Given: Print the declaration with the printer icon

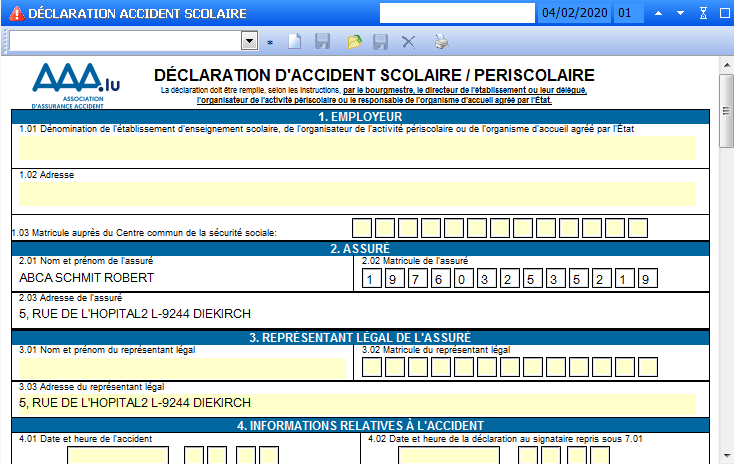Looking at the screenshot, I should (441, 42).
